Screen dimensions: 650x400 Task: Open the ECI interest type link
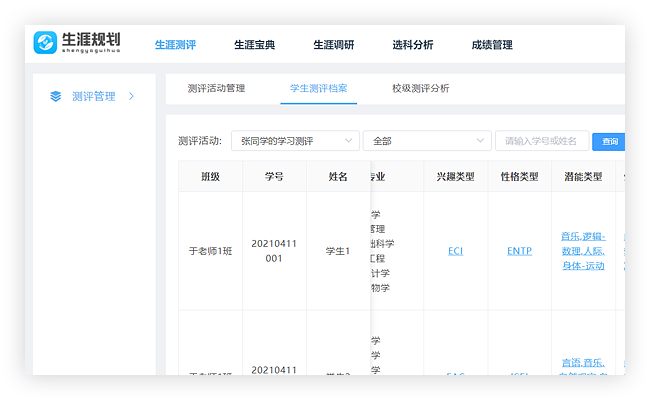pyautogui.click(x=456, y=251)
